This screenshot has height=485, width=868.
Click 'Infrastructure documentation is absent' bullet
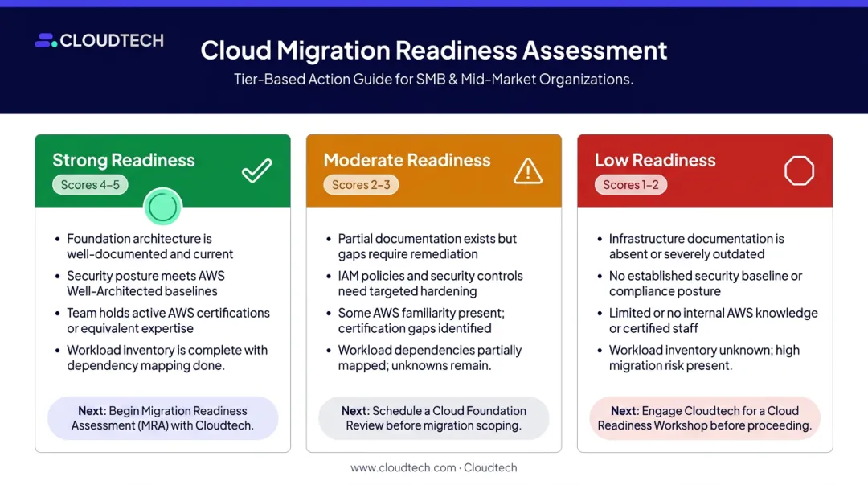coord(696,246)
